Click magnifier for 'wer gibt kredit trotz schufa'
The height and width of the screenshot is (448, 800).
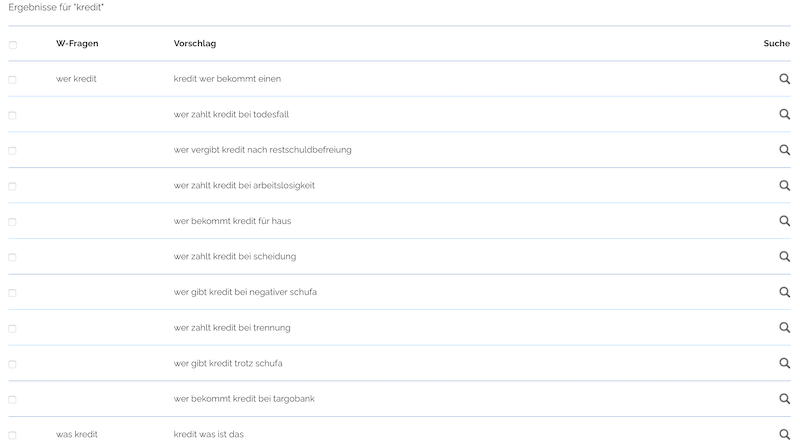click(x=785, y=363)
